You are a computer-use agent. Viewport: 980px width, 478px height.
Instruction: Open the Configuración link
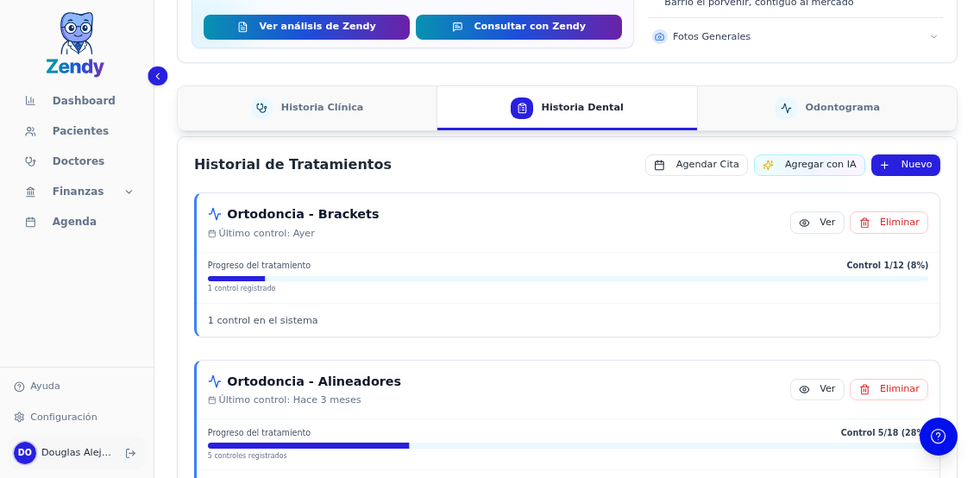click(x=55, y=417)
